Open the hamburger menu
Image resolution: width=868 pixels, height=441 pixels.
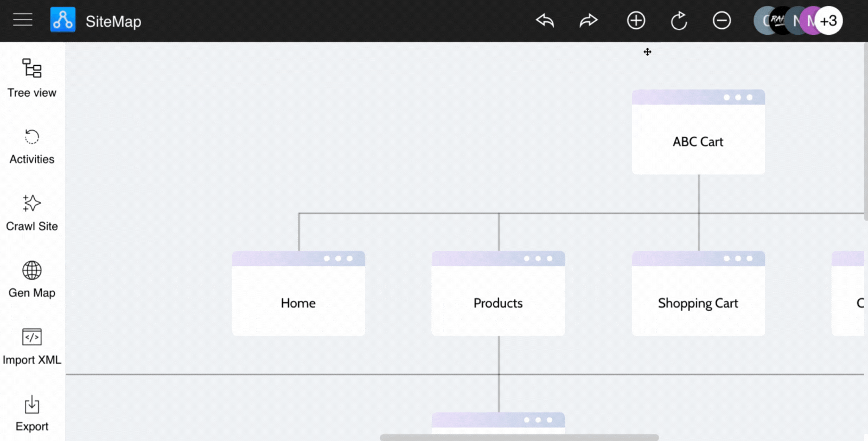(23, 20)
